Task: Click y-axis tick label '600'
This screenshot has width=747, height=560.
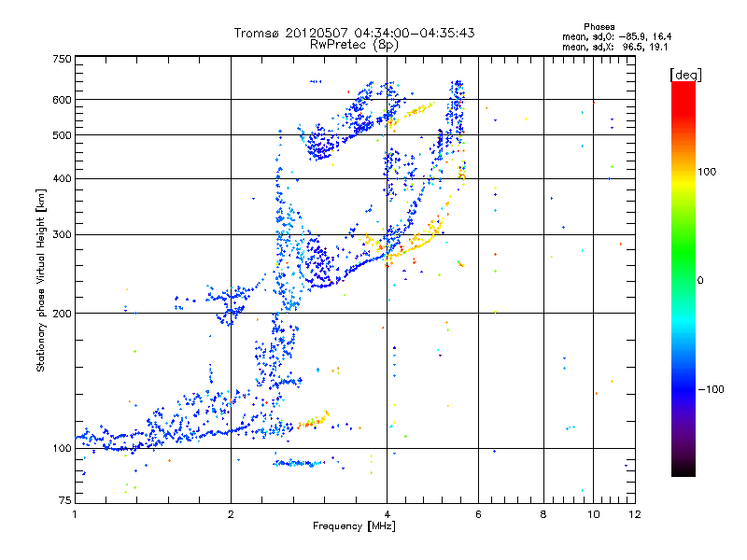Action: (x=63, y=100)
